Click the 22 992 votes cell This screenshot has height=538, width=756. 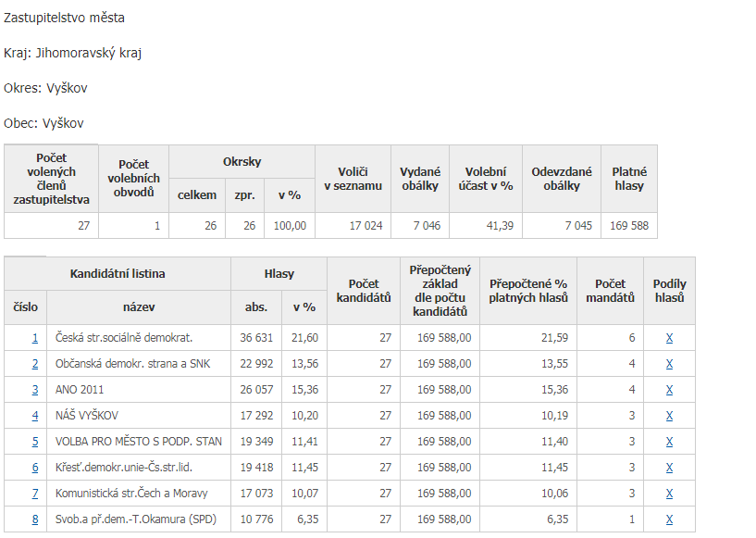tap(256, 364)
